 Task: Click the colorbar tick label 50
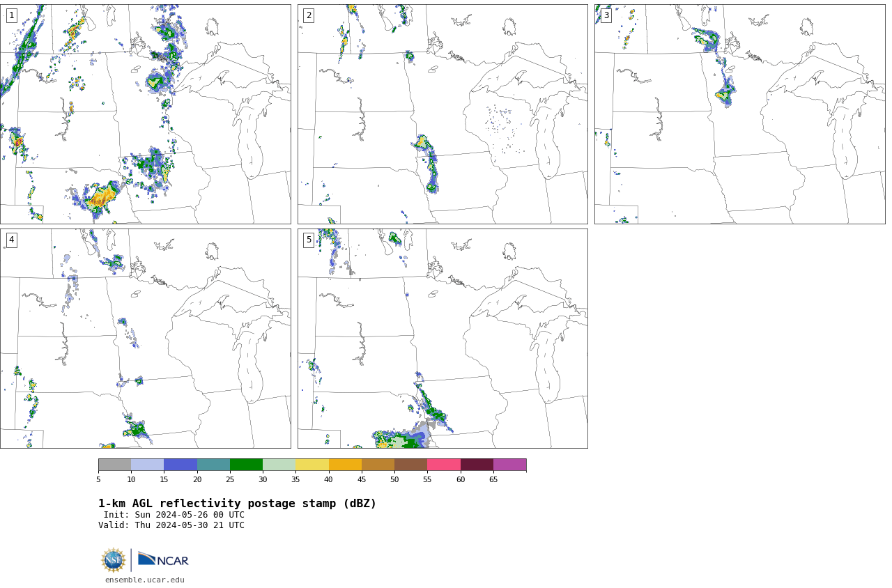tap(394, 479)
